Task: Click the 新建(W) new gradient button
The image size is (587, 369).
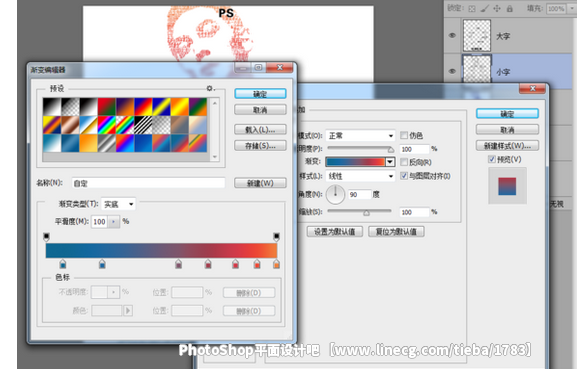Action: coord(260,183)
